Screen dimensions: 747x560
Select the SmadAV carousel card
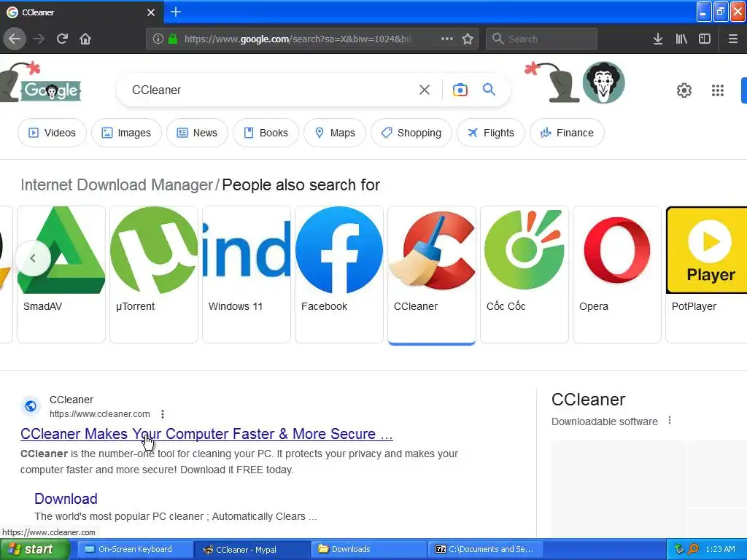tap(61, 274)
